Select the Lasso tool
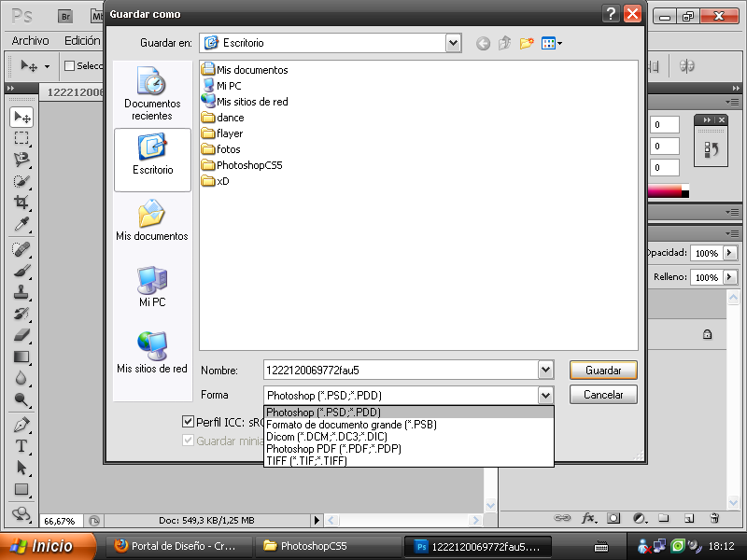The image size is (747, 560). pos(21,160)
